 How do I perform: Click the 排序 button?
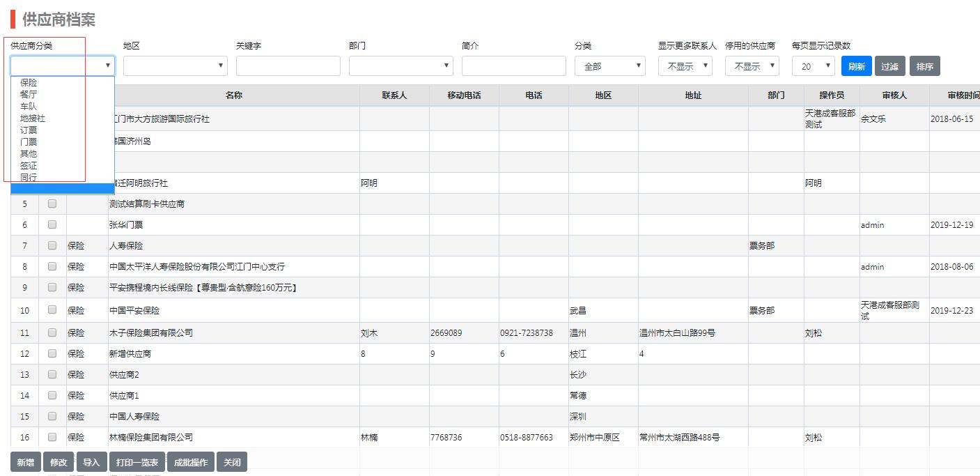[925, 66]
